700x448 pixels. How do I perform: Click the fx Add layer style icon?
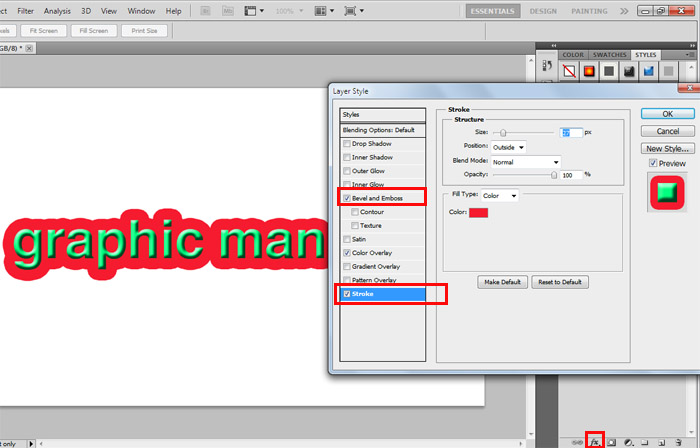pyautogui.click(x=594, y=440)
